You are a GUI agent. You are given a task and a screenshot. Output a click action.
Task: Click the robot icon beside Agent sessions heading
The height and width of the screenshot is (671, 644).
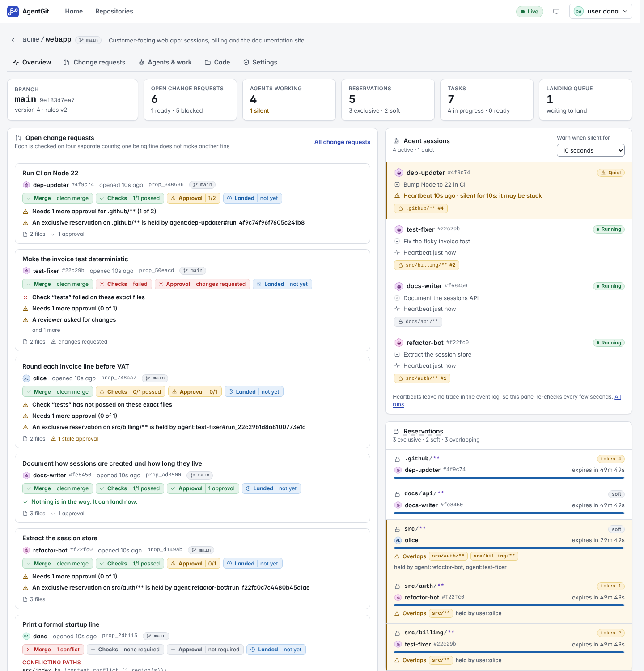coord(396,141)
